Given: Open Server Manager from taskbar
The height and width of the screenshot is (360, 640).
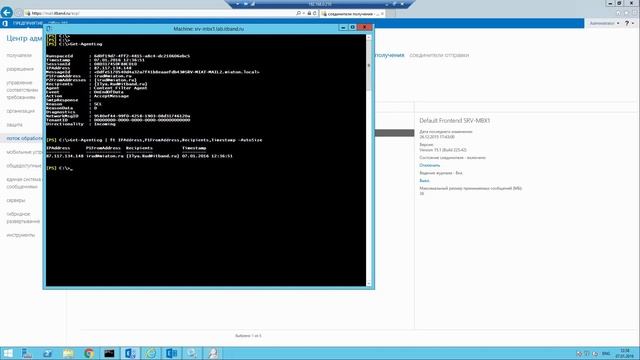Looking at the screenshot, I should tap(27, 353).
